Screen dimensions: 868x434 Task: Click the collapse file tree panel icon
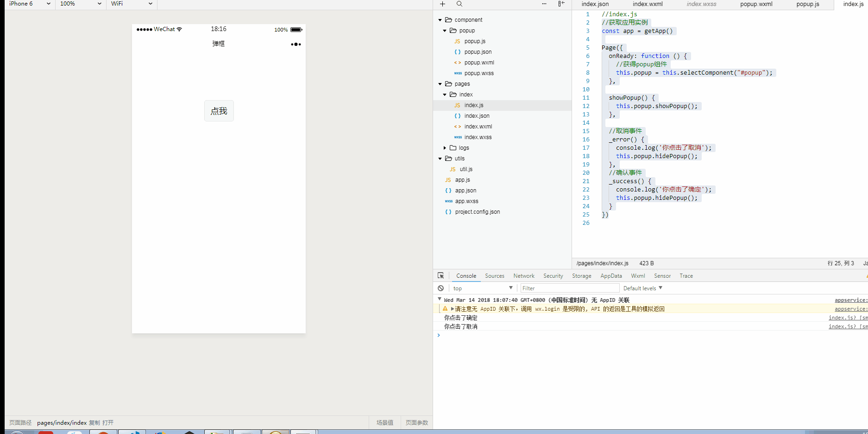click(x=561, y=4)
